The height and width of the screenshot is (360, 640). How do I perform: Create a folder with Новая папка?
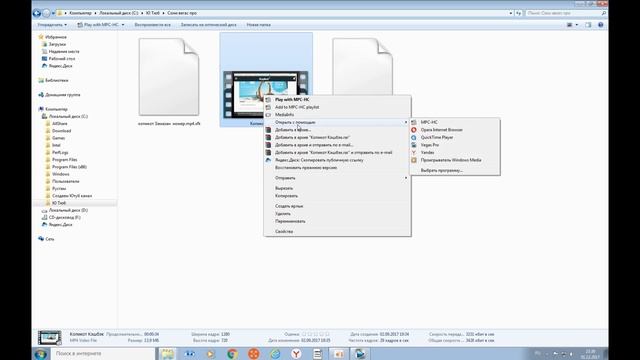click(258, 25)
